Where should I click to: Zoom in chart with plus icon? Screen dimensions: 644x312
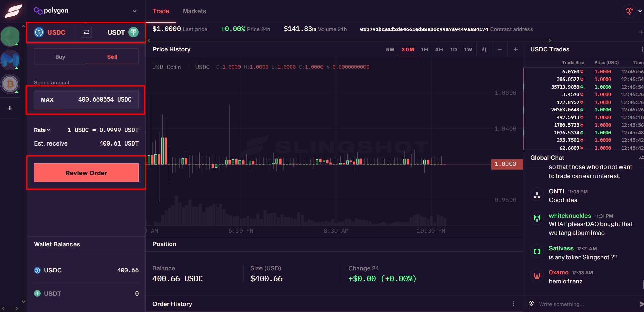pyautogui.click(x=516, y=49)
